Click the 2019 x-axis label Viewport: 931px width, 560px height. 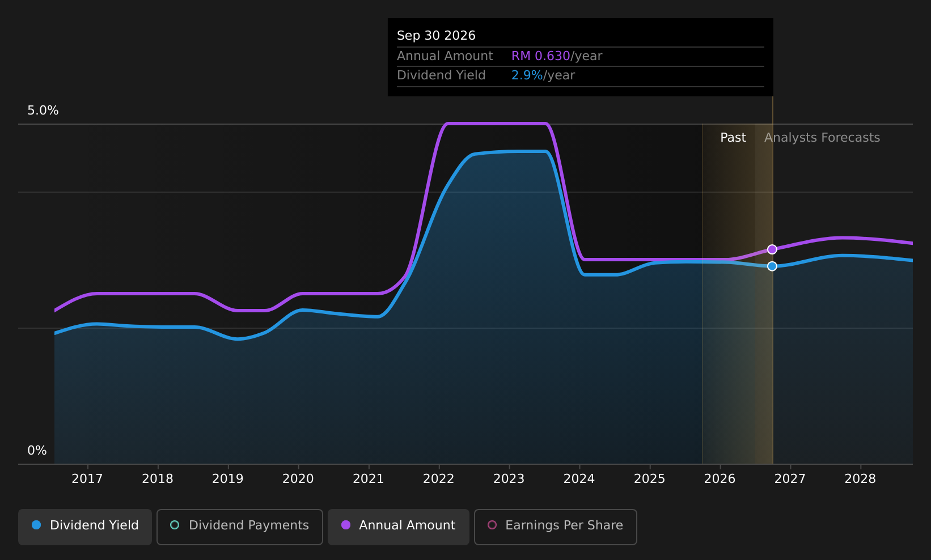pyautogui.click(x=228, y=479)
